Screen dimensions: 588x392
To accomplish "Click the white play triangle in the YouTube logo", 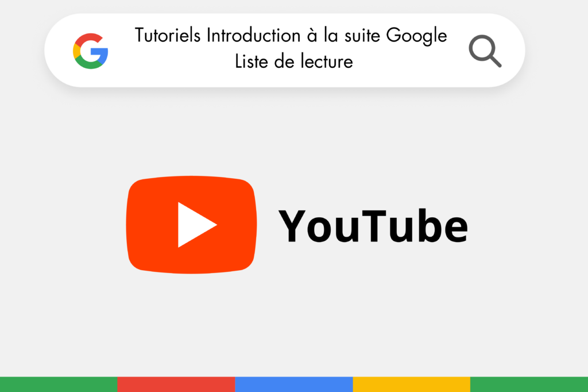I will click(198, 225).
